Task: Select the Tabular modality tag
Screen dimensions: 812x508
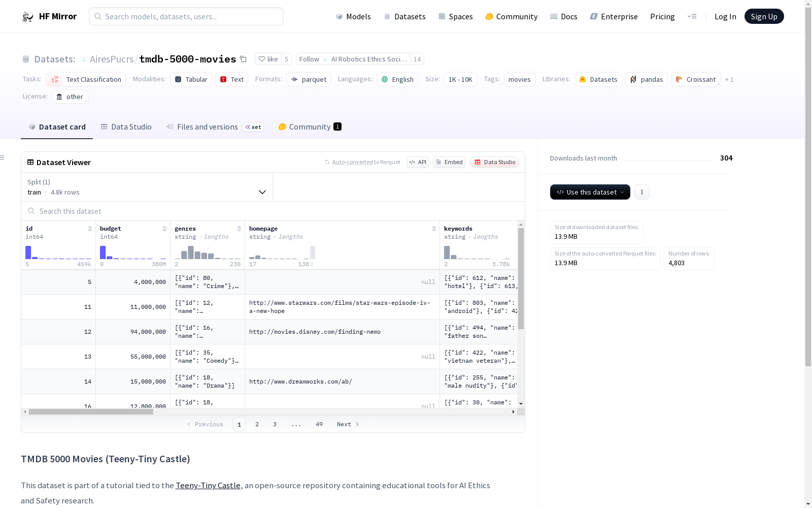Action: (x=191, y=79)
